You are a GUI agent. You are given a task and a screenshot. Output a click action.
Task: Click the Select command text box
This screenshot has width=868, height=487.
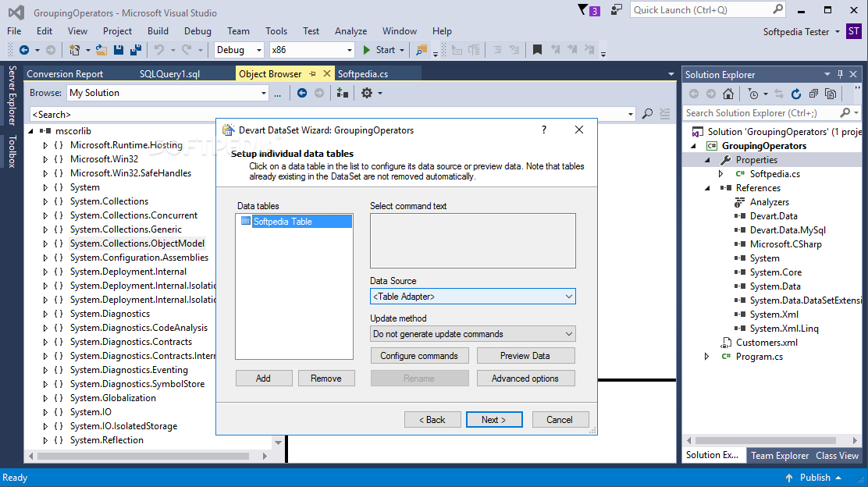(x=473, y=240)
